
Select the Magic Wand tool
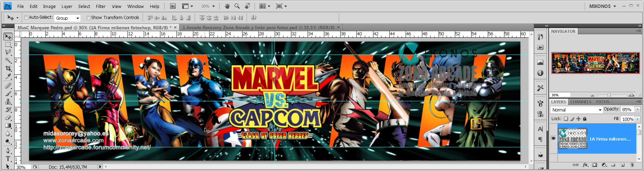pos(8,61)
